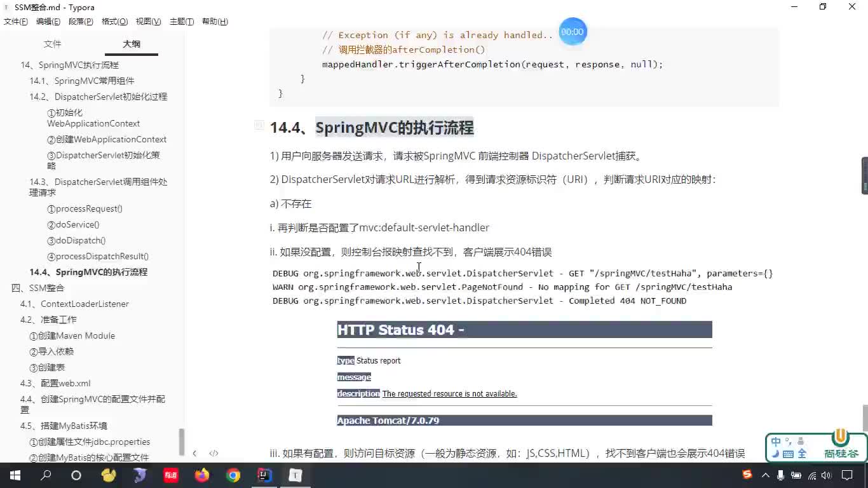
Task: Select outline item ①初始化WebApplicationContext
Action: point(93,118)
